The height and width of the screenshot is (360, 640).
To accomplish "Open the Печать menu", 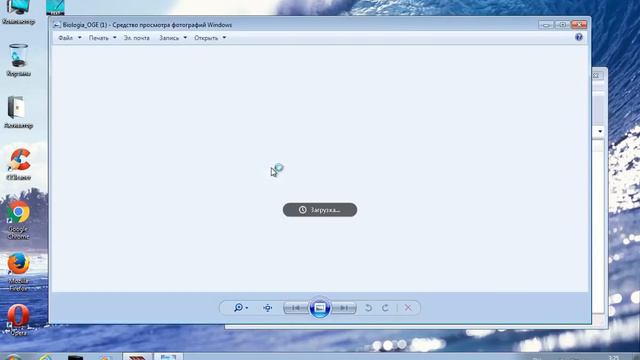I will tap(99, 38).
